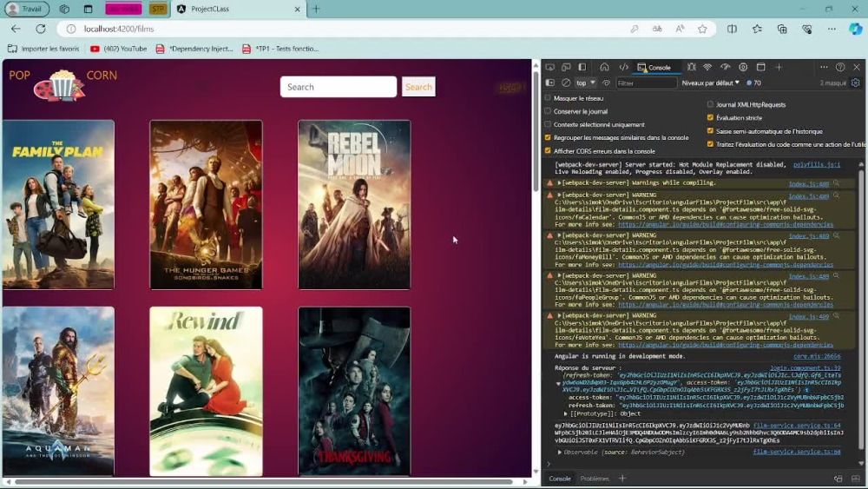The image size is (868, 489).
Task: Refresh the page with reload icon
Action: [41, 29]
